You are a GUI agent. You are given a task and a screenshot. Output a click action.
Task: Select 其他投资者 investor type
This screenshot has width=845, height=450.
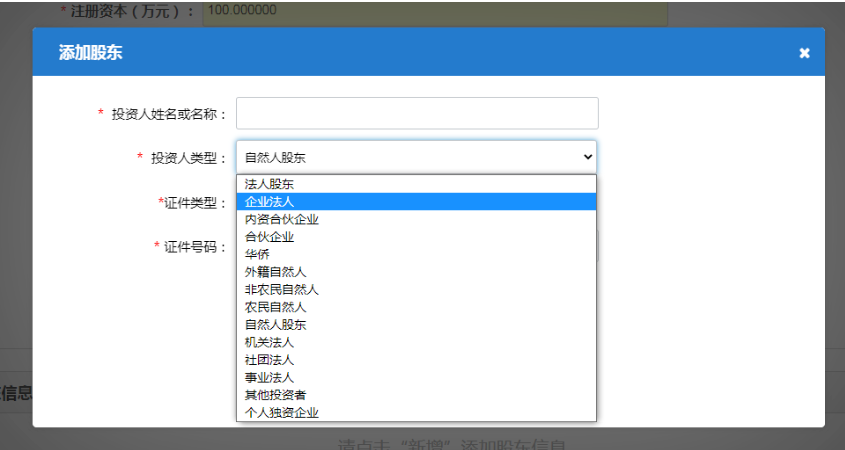[275, 394]
